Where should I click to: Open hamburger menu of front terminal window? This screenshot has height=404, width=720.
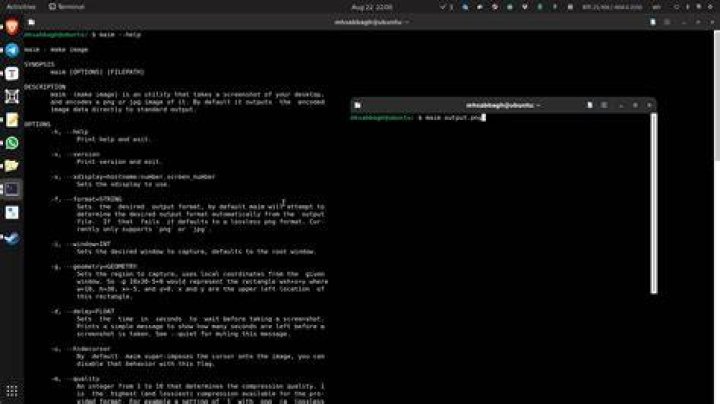click(x=604, y=105)
